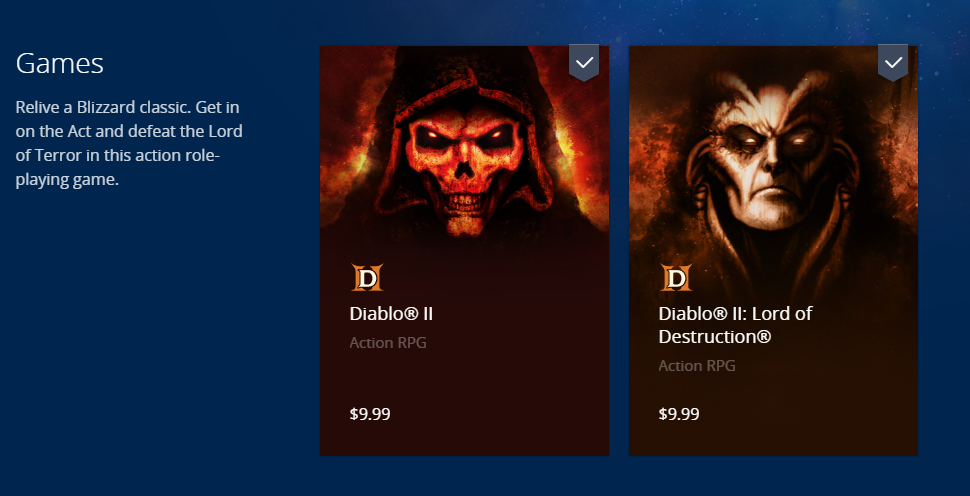This screenshot has width=970, height=496.
Task: Click the Games section heading
Action: 59,63
